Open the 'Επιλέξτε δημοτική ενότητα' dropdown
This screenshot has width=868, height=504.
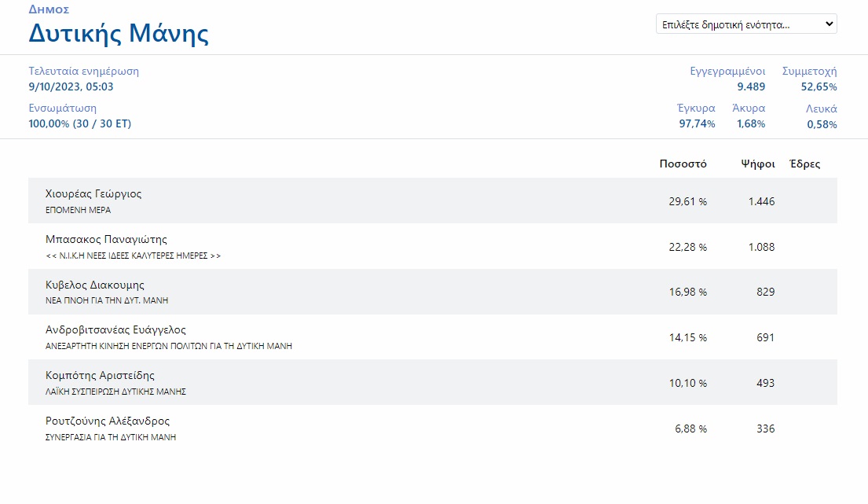[x=745, y=24]
